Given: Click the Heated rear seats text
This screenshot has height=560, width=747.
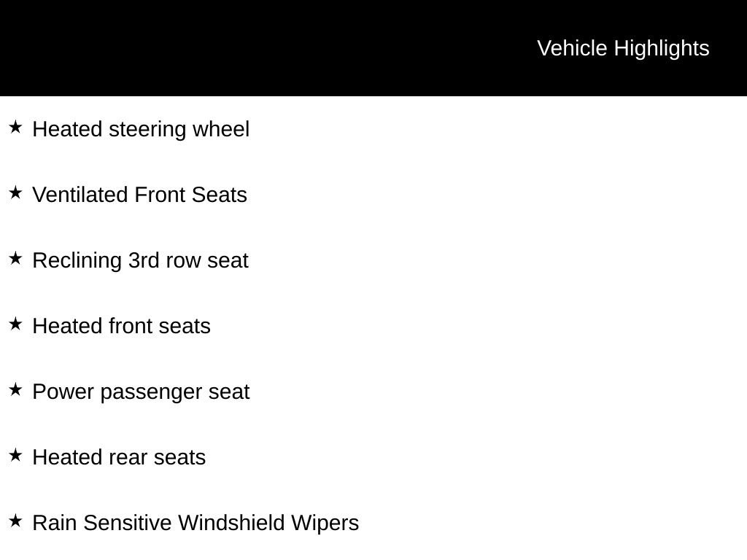Looking at the screenshot, I should click(x=119, y=458).
